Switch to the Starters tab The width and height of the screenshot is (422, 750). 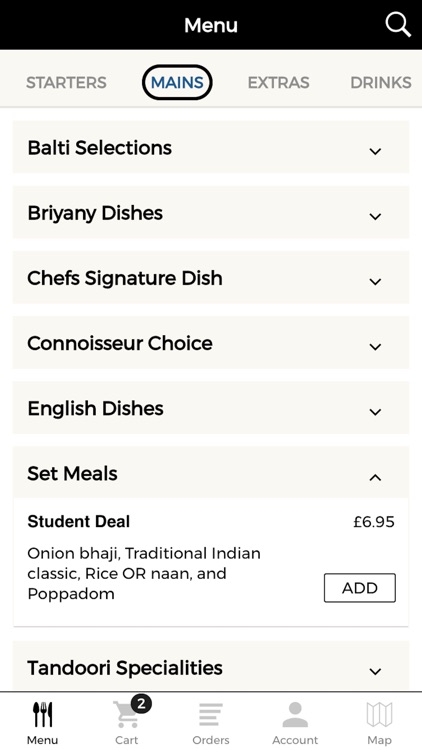pos(66,83)
